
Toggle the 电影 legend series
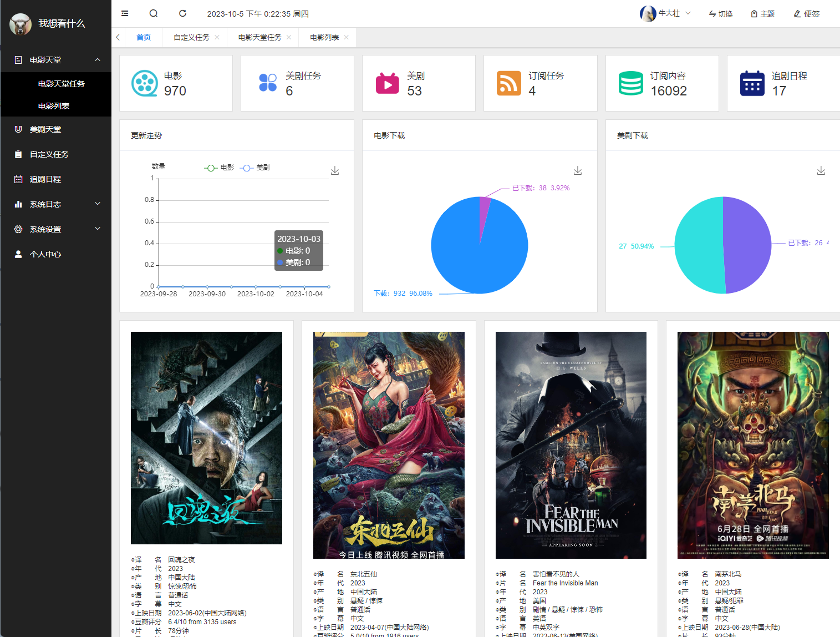(x=219, y=168)
